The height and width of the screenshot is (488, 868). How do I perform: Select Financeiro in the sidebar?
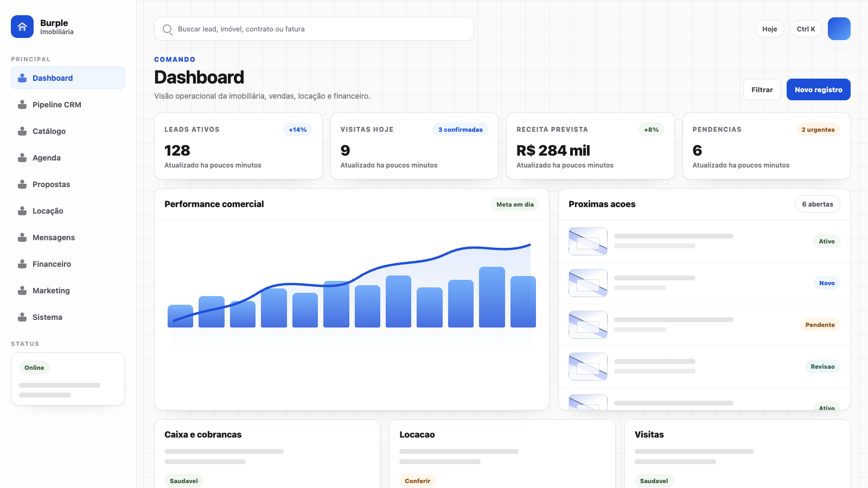coord(68,264)
